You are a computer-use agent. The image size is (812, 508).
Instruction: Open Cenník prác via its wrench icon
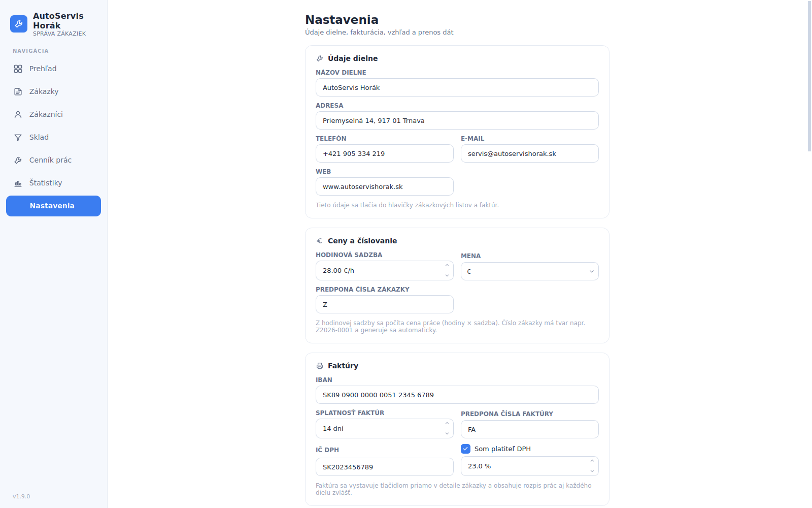[x=18, y=160]
